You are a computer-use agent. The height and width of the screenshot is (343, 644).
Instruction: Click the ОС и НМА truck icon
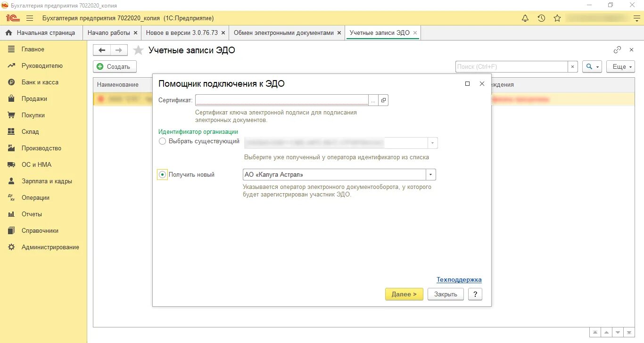click(12, 165)
